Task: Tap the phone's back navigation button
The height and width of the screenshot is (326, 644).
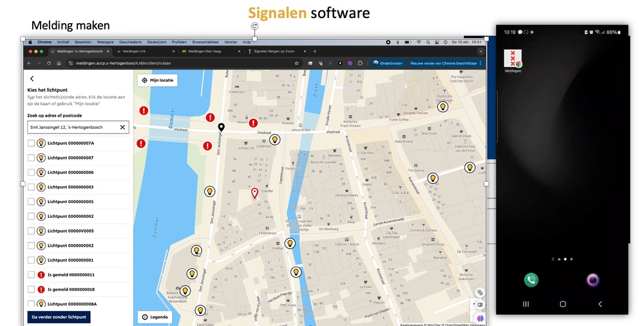Action: click(600, 304)
